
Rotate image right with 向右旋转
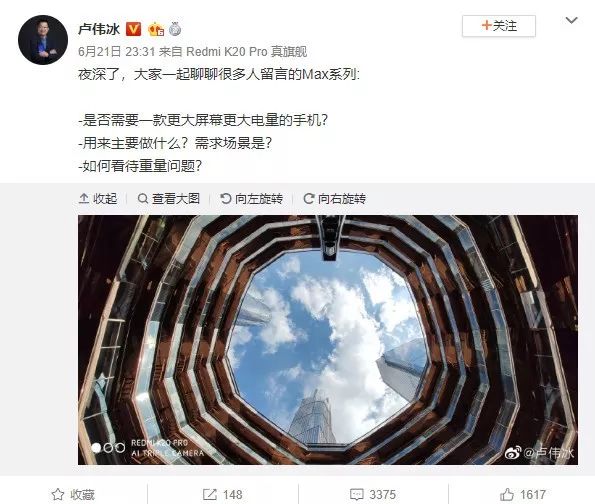(335, 198)
